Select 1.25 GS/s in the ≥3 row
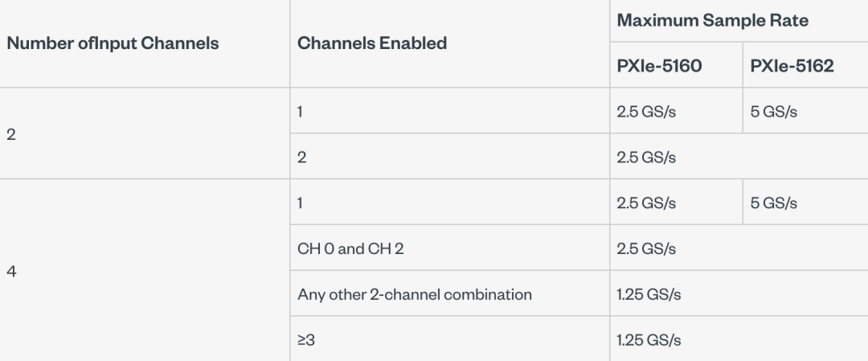Screen dimensions: 868x361 click(649, 340)
